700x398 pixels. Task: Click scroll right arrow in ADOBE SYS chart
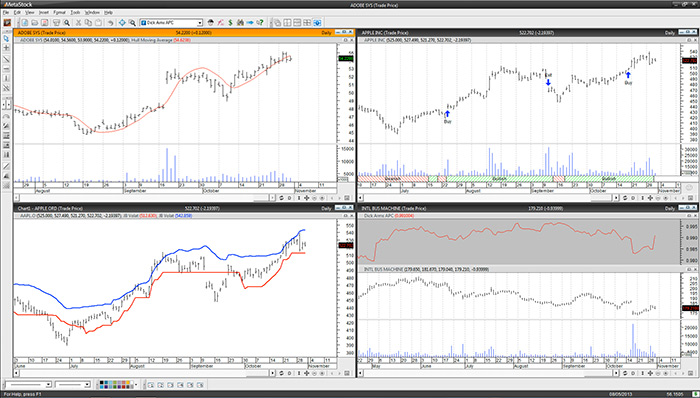(272, 198)
